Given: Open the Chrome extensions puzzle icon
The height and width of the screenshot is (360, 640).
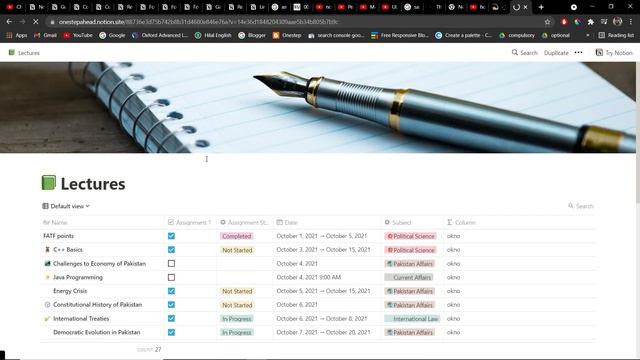Looking at the screenshot, I should tap(591, 22).
